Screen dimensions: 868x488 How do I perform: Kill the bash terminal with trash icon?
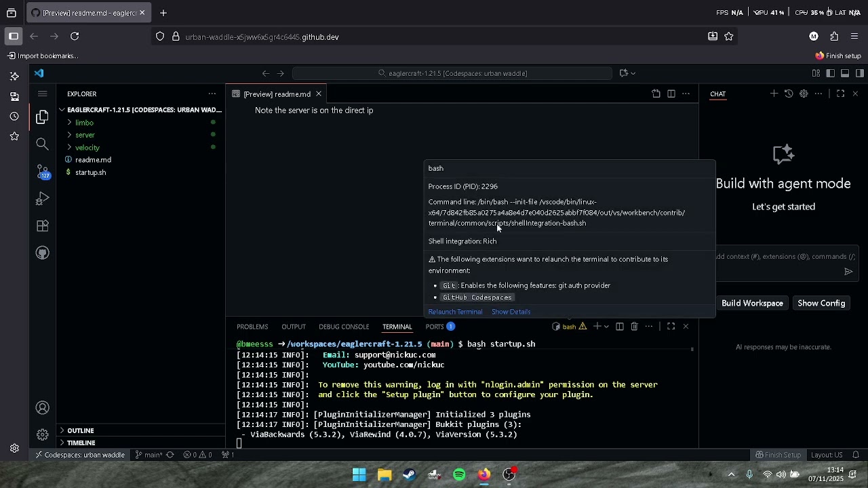(634, 327)
